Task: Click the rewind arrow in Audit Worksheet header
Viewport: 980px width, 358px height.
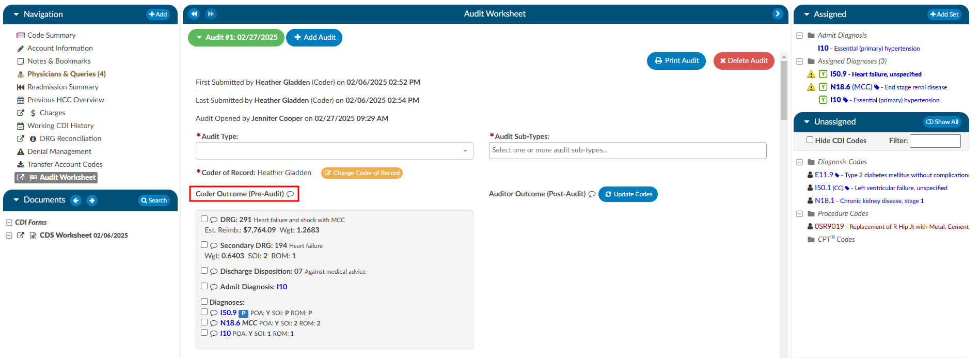Action: coord(194,14)
